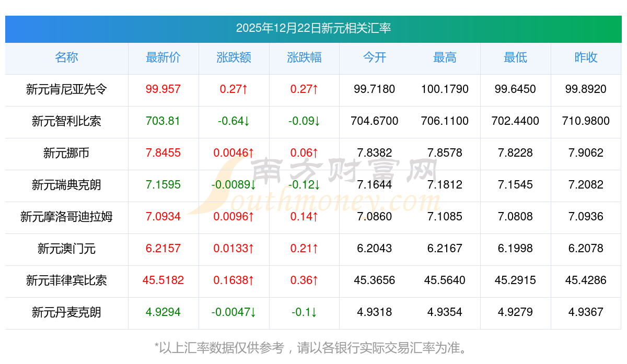Click latest price 7.1595
This screenshot has width=627, height=364.
coord(163,185)
